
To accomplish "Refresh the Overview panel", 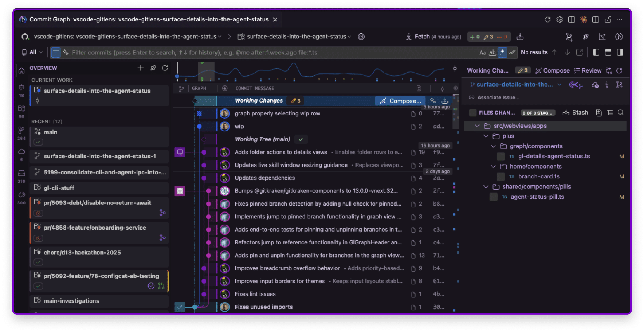I will point(165,68).
